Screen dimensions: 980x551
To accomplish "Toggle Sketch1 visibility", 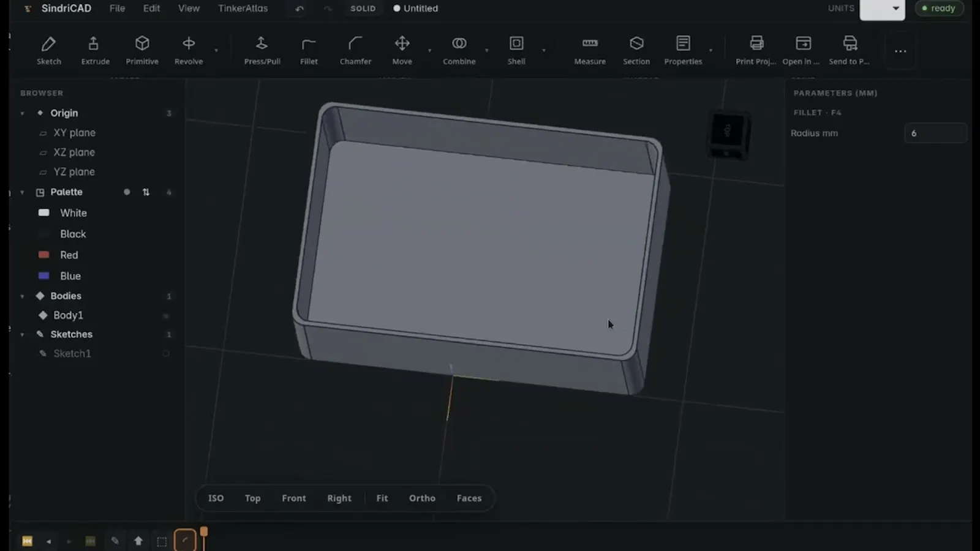I will pos(166,354).
